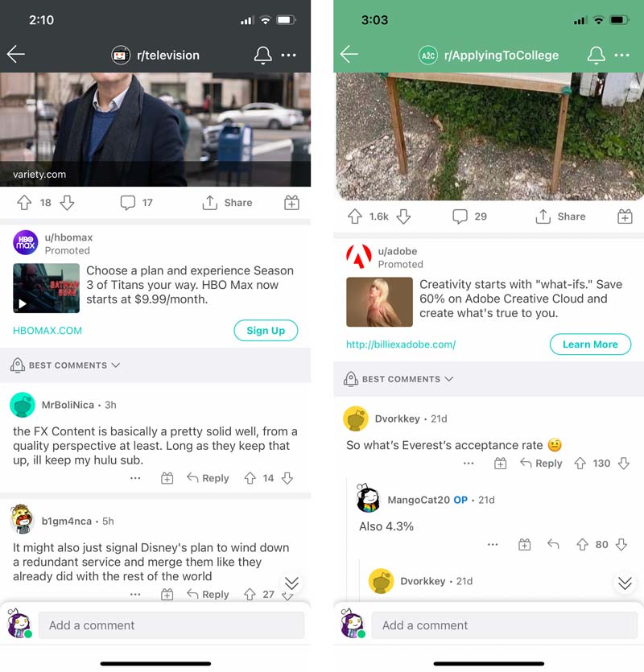This screenshot has height=672, width=644.
Task: Upvote Dvorkkey's comment with 130 votes
Action: click(580, 464)
